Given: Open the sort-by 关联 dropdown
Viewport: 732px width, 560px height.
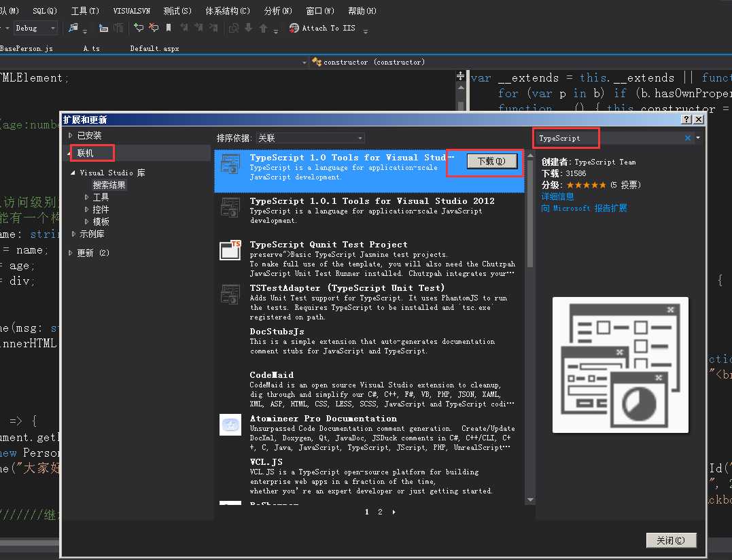Looking at the screenshot, I should 310,138.
